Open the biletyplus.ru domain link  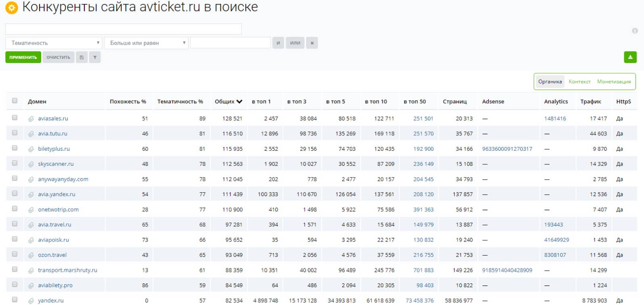(x=54, y=149)
